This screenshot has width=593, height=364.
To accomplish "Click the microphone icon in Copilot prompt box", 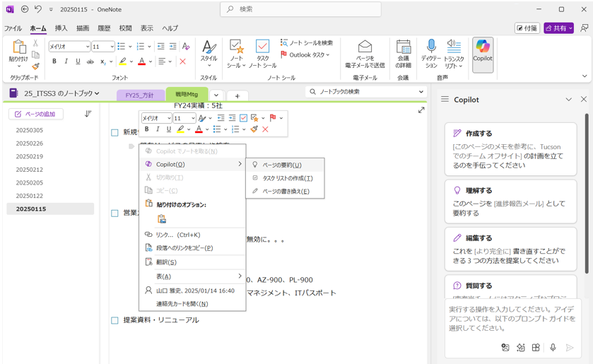I will click(553, 347).
